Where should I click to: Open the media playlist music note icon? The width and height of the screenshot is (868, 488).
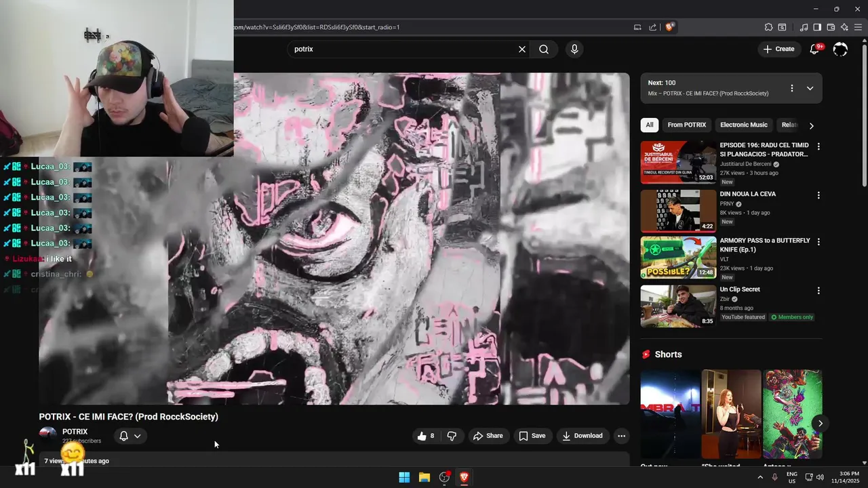point(804,27)
